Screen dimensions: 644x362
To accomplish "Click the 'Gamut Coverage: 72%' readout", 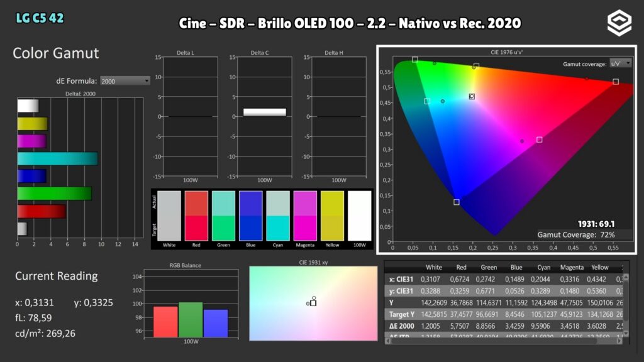I will coord(576,235).
